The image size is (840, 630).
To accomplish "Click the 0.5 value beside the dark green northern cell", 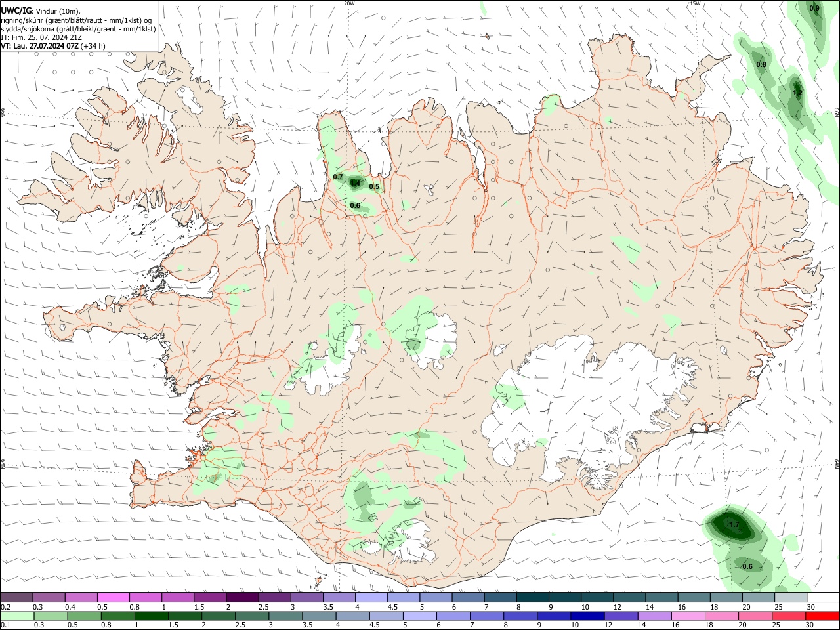I will pyautogui.click(x=374, y=187).
